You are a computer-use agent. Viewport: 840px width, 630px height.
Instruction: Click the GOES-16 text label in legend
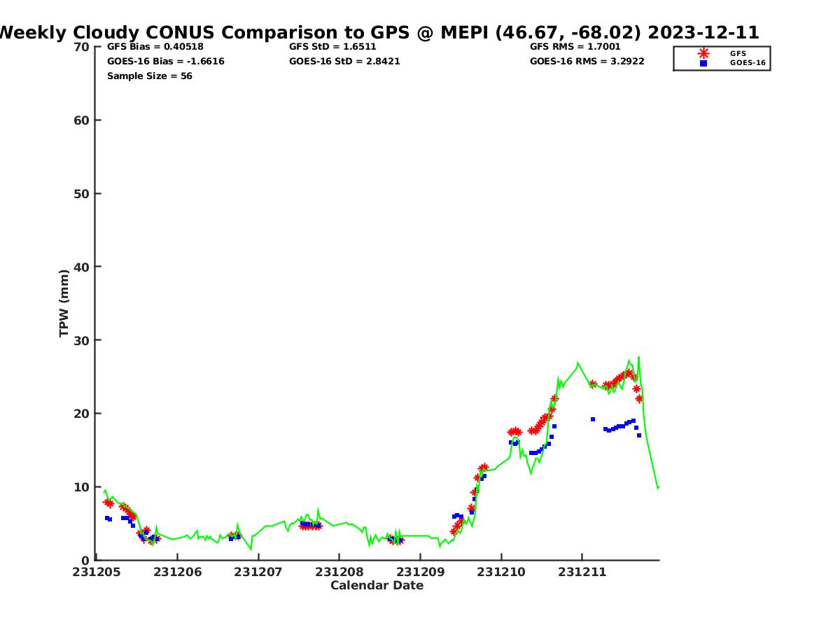[748, 63]
